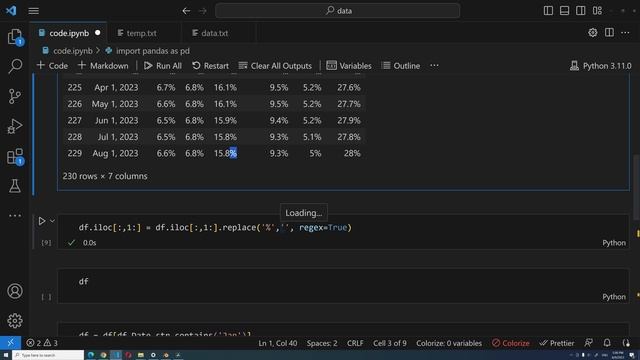
Task: Go forward with the navigation arrow
Action: [203, 11]
